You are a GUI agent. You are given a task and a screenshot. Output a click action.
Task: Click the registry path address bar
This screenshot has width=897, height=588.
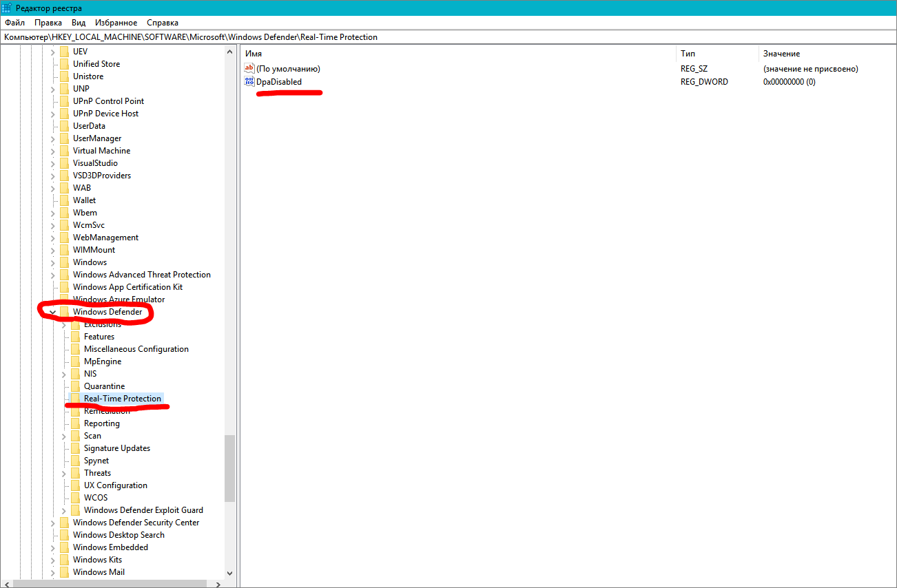pos(448,37)
